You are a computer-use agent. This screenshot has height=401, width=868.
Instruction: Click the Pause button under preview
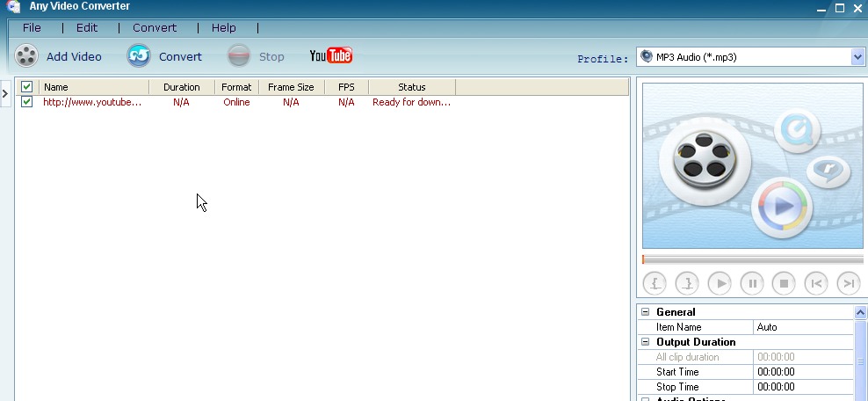(x=751, y=283)
